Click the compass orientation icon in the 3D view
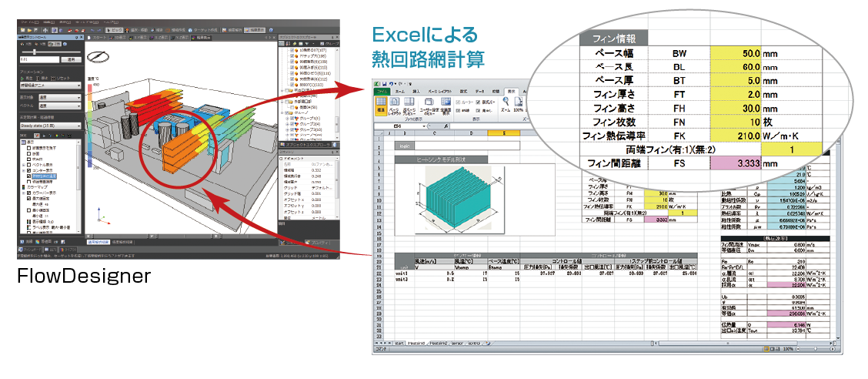Viewport: 868px width, 379px height. click(x=98, y=56)
